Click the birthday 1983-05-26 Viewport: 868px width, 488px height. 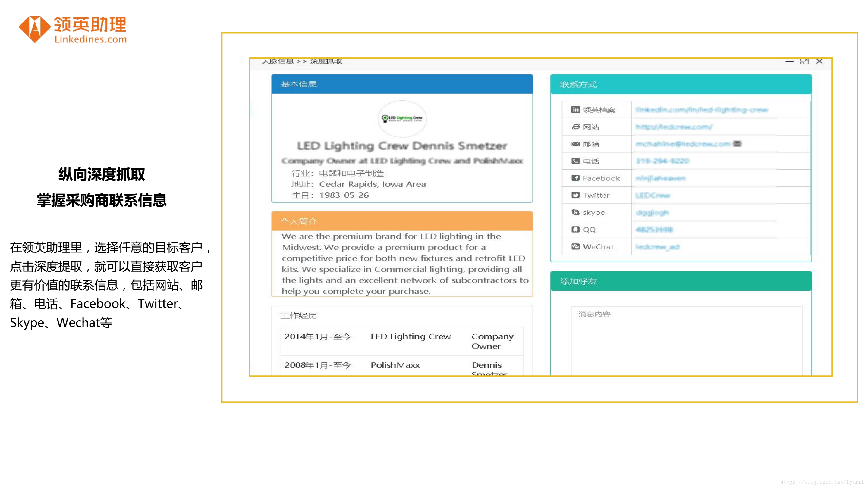point(344,195)
